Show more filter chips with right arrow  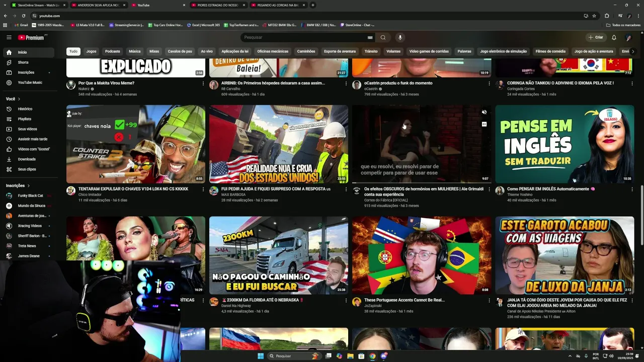pos(633,51)
